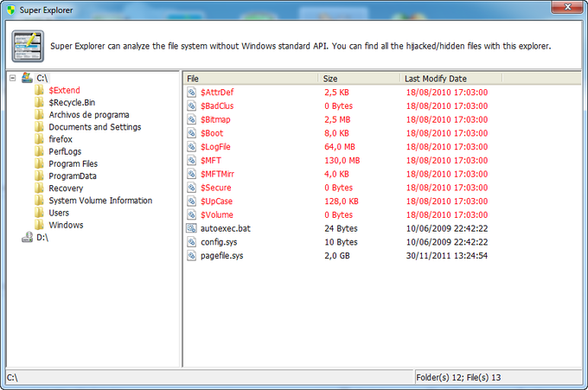
Task: Select the $Volume file name
Action: pos(217,214)
